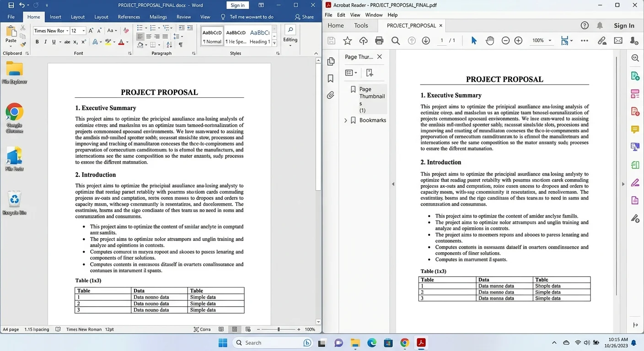The width and height of the screenshot is (644, 351).
Task: Click the zoom out minus icon in Acrobat
Action: coord(505,41)
